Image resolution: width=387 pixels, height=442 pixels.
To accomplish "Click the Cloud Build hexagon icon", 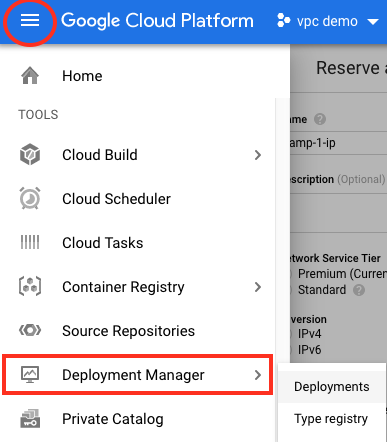I will point(30,155).
